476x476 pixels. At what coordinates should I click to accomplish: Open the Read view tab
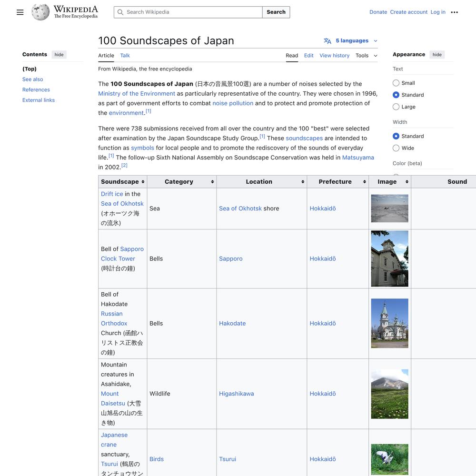[x=292, y=56]
